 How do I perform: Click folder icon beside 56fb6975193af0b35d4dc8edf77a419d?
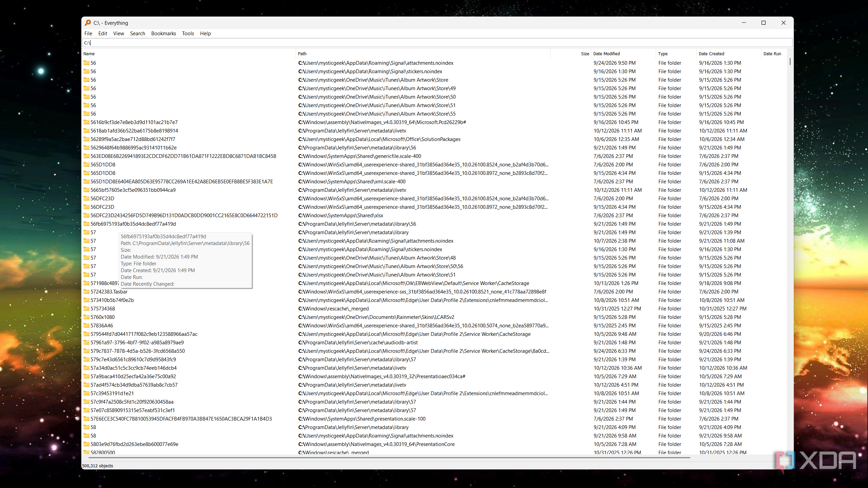(x=86, y=224)
